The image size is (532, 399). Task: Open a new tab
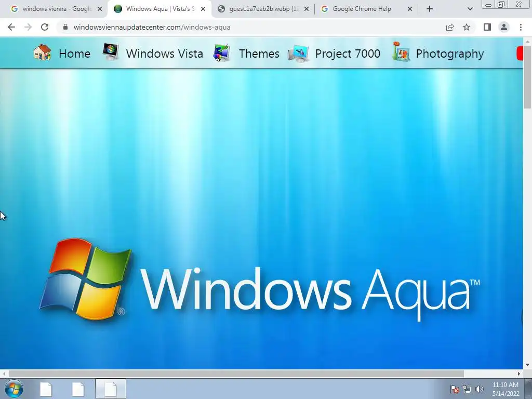(430, 9)
